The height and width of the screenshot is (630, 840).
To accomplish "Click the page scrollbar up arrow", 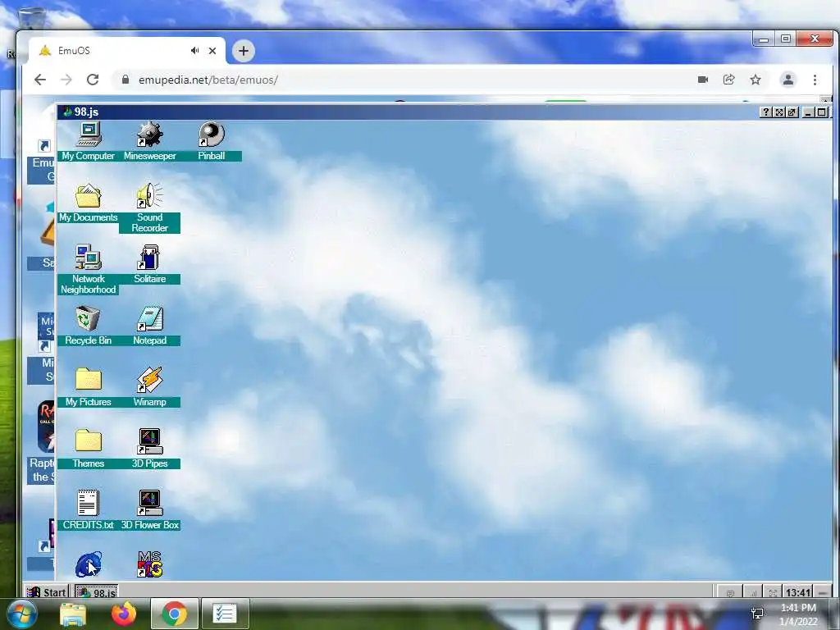I will coord(825,100).
